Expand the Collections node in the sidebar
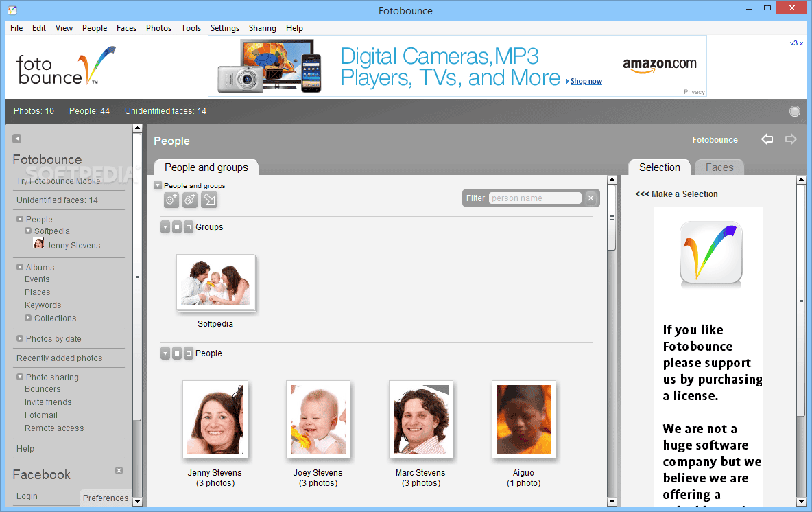The width and height of the screenshot is (812, 512). (29, 318)
